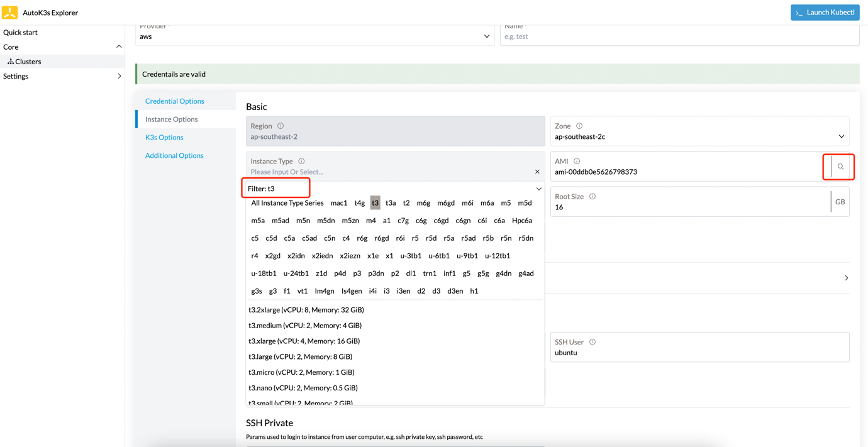Open the Credential Options tab

[174, 101]
